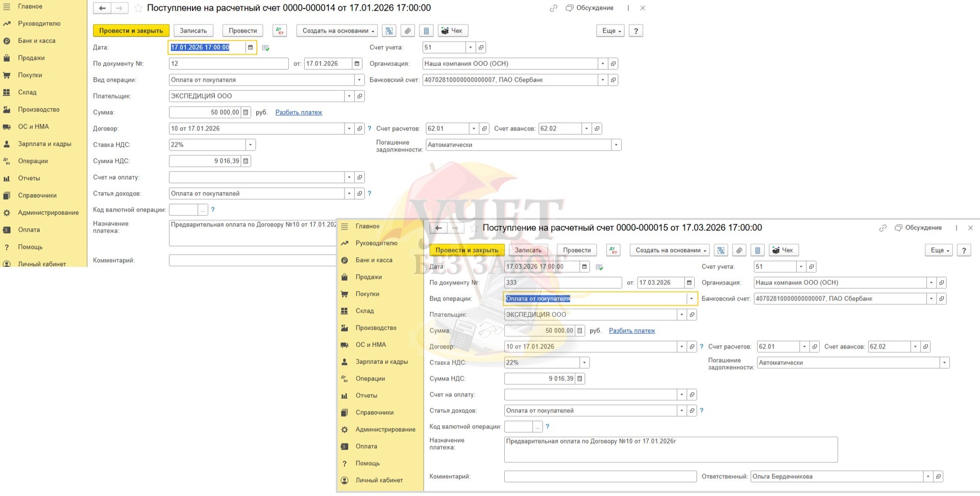Star document 0000-000014 as favorite
Screen dimensions: 980x496
click(x=138, y=8)
